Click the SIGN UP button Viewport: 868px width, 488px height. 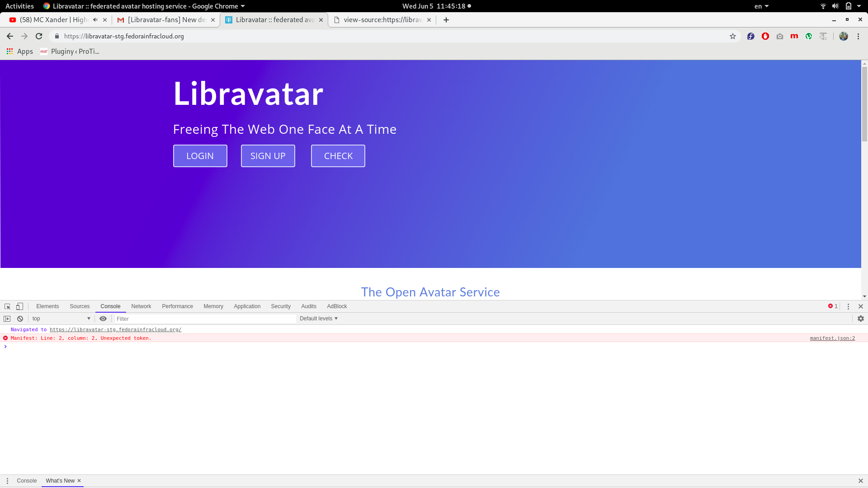tap(268, 156)
